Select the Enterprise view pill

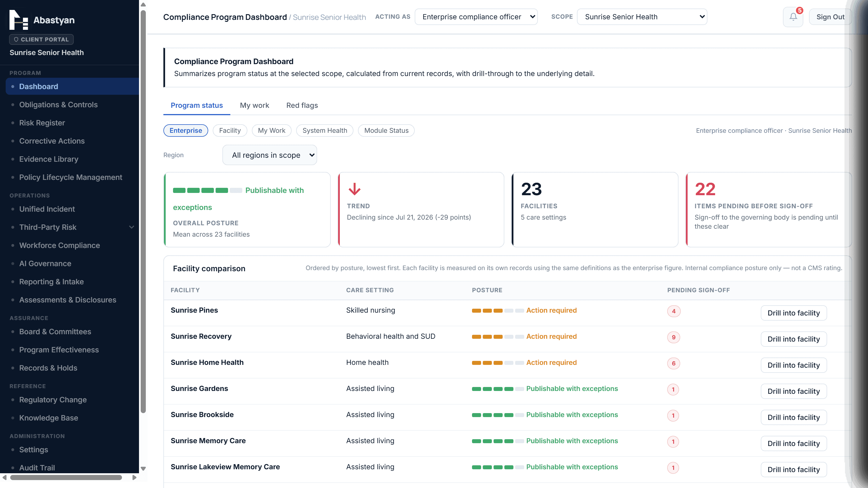pos(186,131)
